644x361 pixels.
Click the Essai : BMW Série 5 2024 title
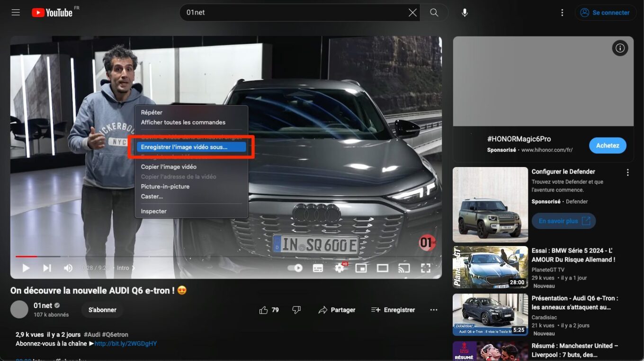(573, 255)
